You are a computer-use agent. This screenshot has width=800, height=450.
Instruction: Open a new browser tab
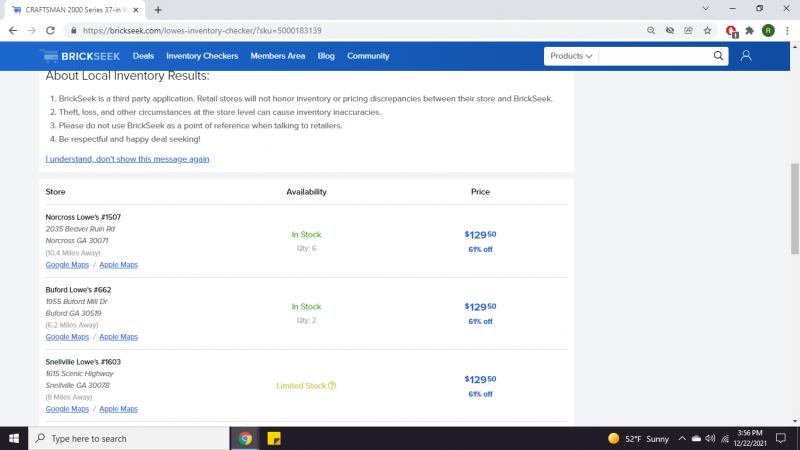tap(158, 10)
